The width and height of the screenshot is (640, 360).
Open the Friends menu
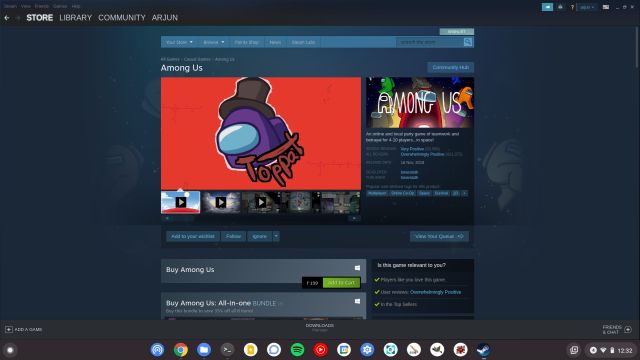(42, 6)
